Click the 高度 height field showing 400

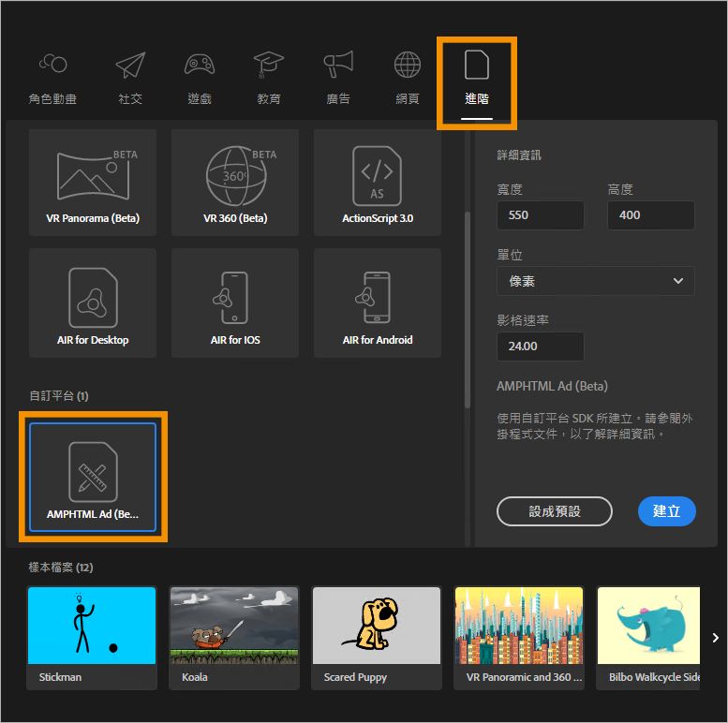click(651, 214)
